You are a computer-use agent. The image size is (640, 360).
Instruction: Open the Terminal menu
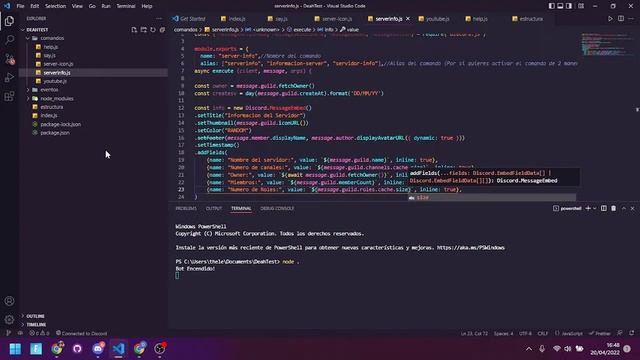click(126, 6)
